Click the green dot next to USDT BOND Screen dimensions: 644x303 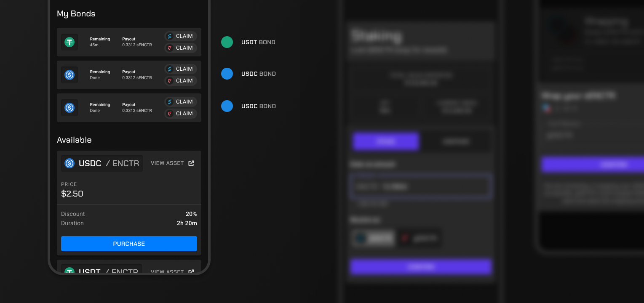point(227,42)
